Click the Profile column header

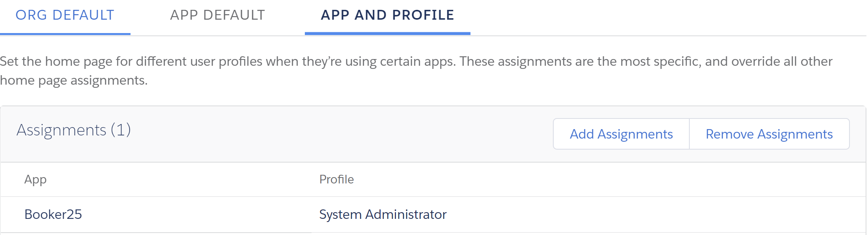tap(336, 179)
